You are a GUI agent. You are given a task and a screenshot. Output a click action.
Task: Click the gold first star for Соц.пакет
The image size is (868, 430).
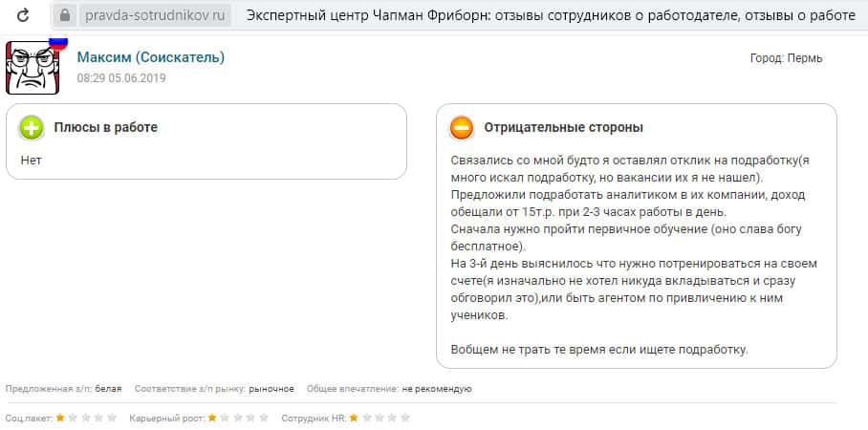[60, 418]
